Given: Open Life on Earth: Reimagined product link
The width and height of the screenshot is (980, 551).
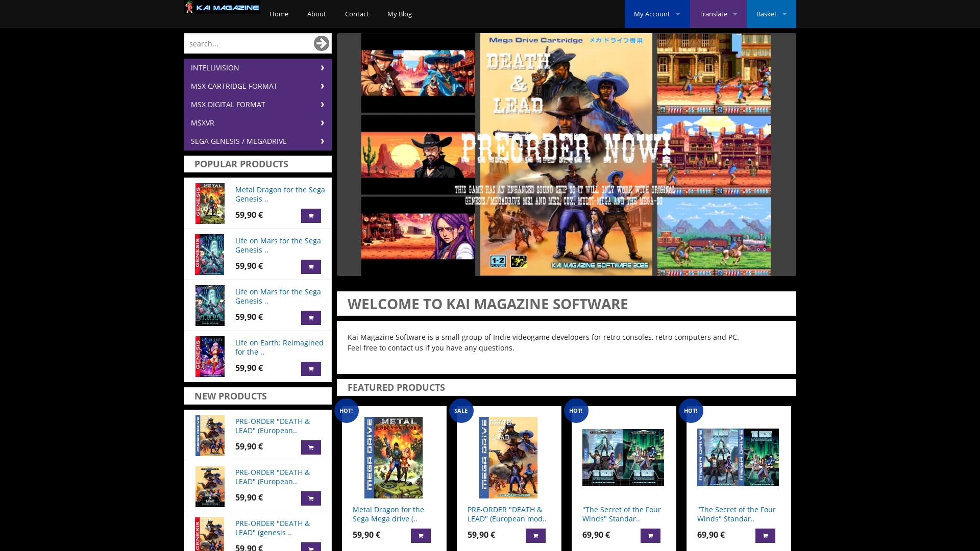Looking at the screenshot, I should (x=279, y=347).
